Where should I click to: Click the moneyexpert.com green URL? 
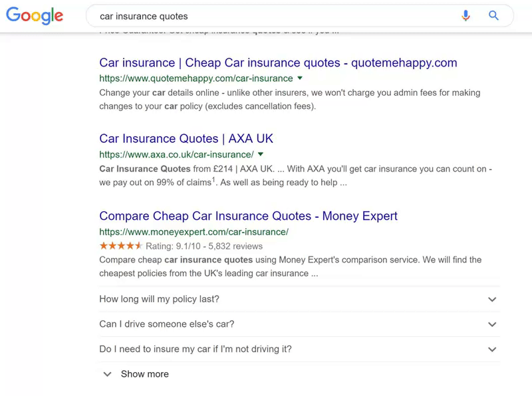(x=194, y=232)
